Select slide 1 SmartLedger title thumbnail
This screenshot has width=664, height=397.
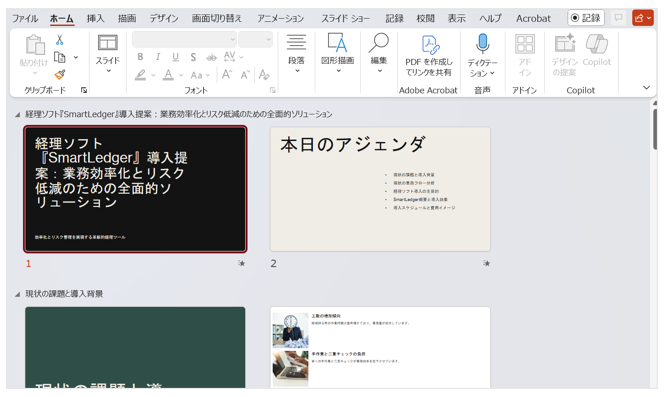click(x=135, y=189)
